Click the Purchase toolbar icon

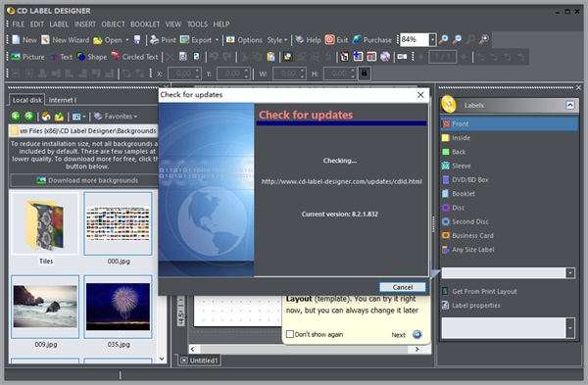click(357, 40)
